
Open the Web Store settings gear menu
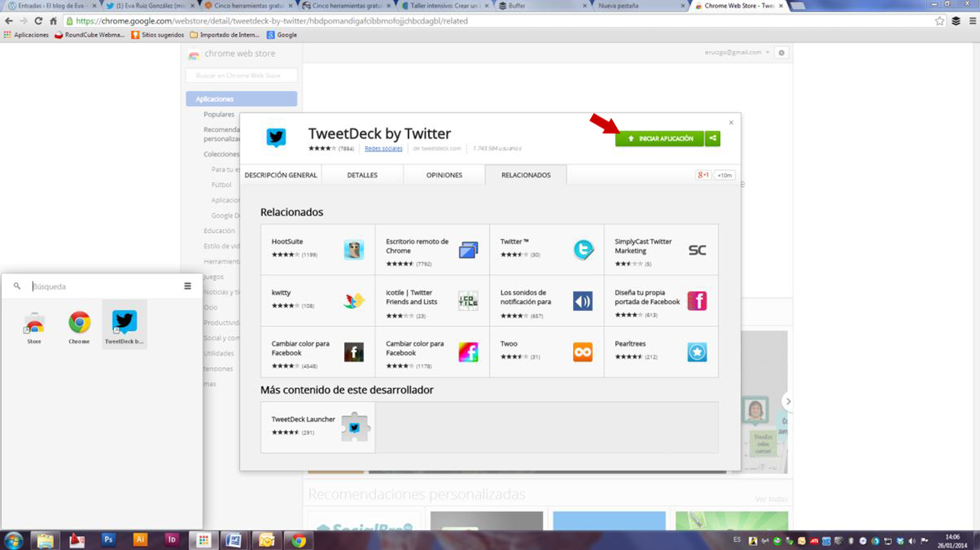click(781, 53)
